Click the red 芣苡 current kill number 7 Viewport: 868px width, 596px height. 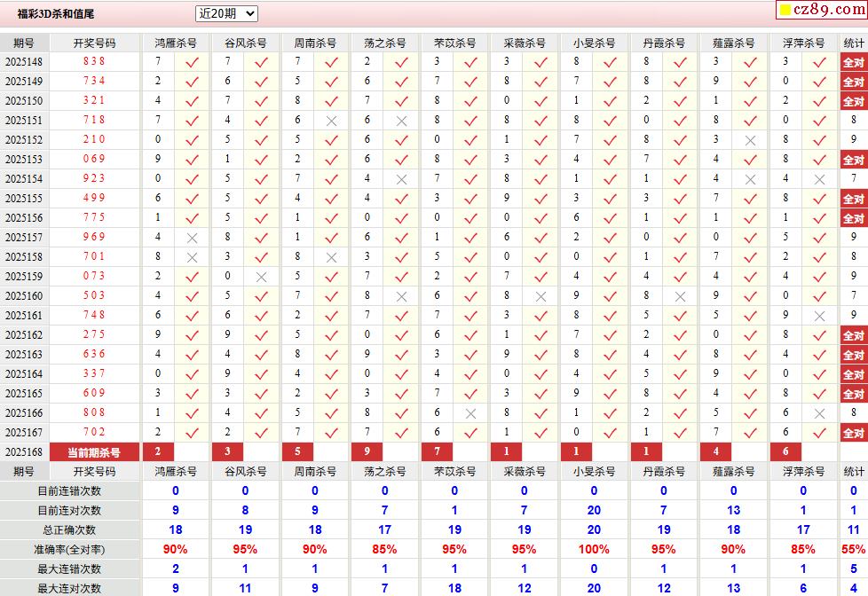437,451
